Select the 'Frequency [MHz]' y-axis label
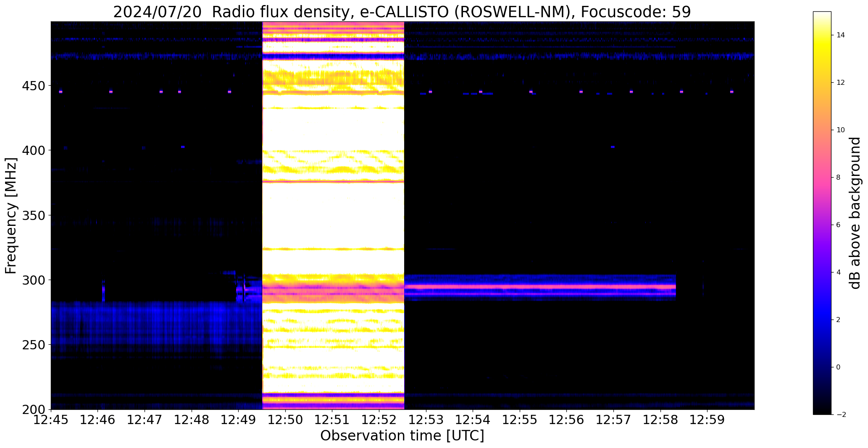The width and height of the screenshot is (868, 448). click(x=11, y=215)
